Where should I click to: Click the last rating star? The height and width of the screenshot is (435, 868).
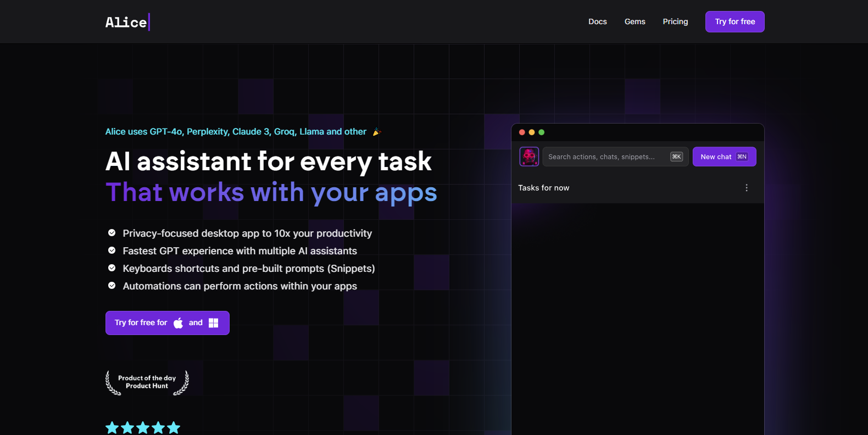tap(174, 428)
